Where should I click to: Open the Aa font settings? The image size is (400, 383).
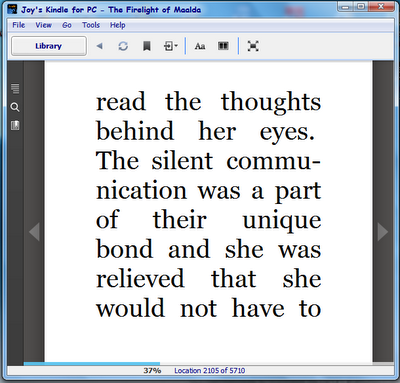tap(200, 46)
